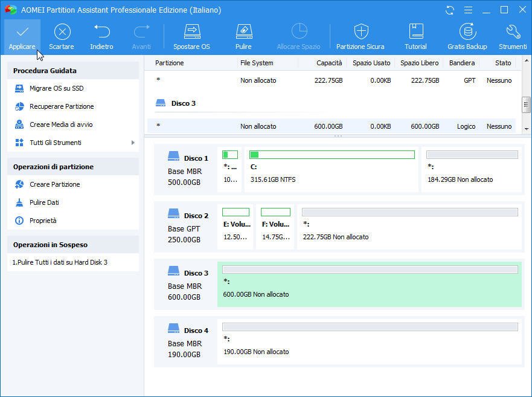This screenshot has height=397, width=532.
Task: Sort by Capacità column header
Action: (329, 63)
